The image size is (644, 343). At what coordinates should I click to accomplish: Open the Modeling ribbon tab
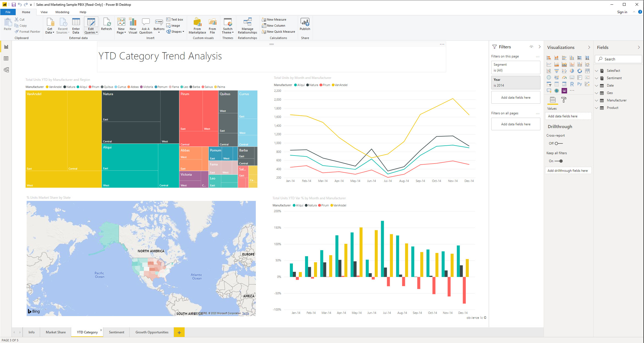(x=62, y=12)
